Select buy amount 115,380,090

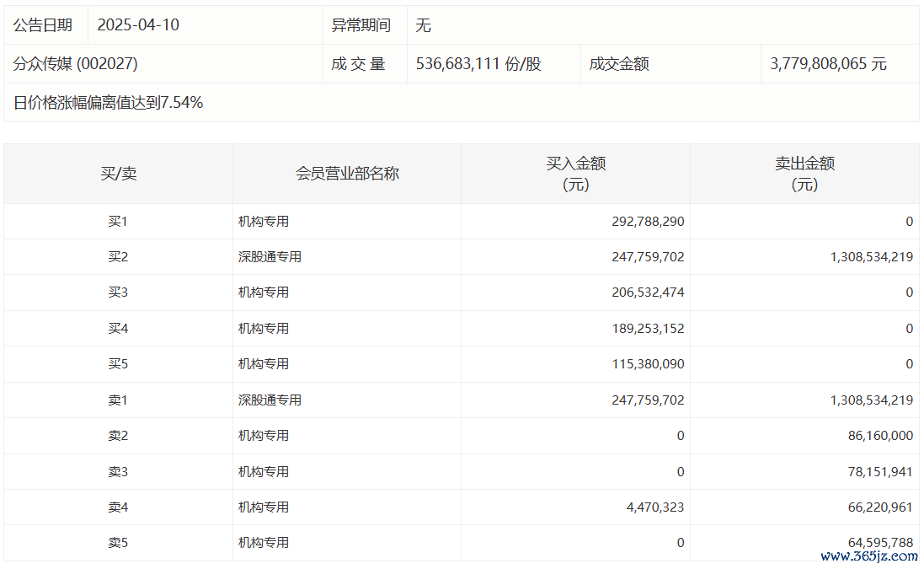[x=648, y=364]
